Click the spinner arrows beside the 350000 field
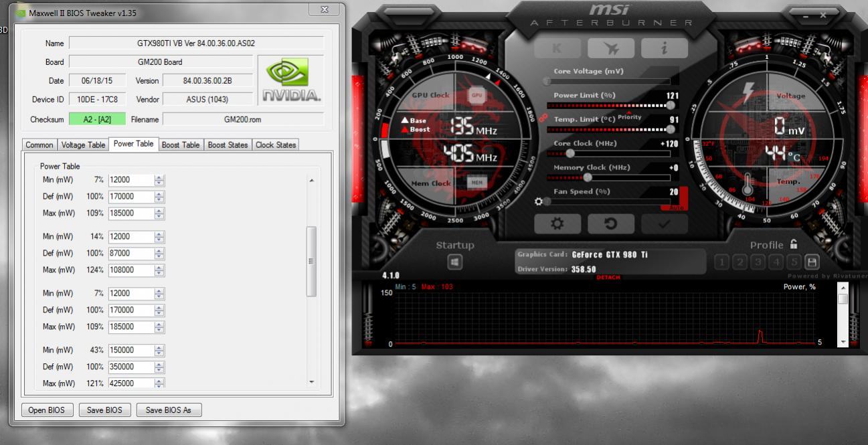 (159, 367)
